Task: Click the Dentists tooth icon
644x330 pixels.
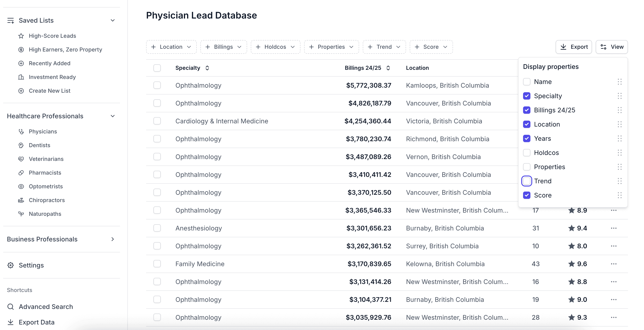Action: pyautogui.click(x=21, y=145)
